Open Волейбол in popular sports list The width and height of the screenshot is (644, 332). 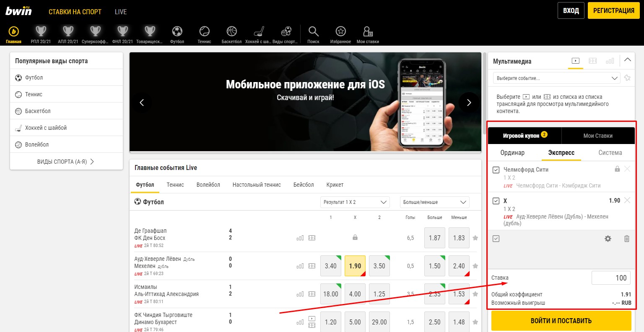(x=66, y=144)
